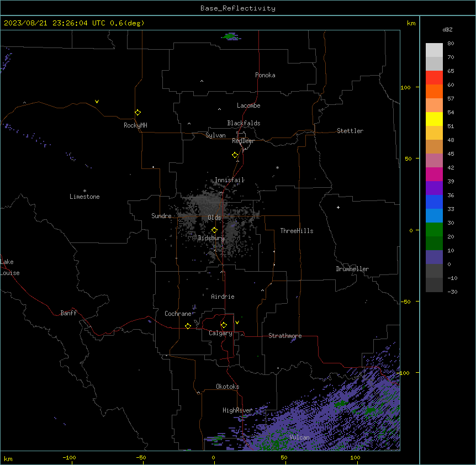Click the Sylvan label

pyautogui.click(x=215, y=135)
